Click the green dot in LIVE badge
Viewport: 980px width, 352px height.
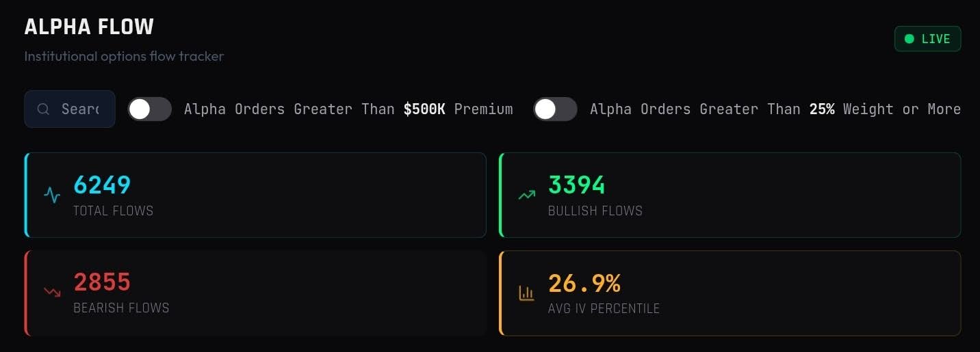click(910, 39)
